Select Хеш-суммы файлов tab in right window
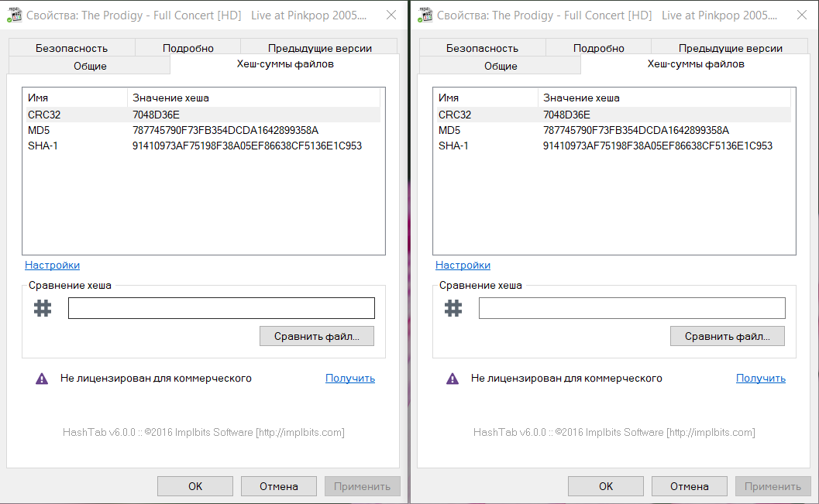This screenshot has width=819, height=504. click(696, 64)
